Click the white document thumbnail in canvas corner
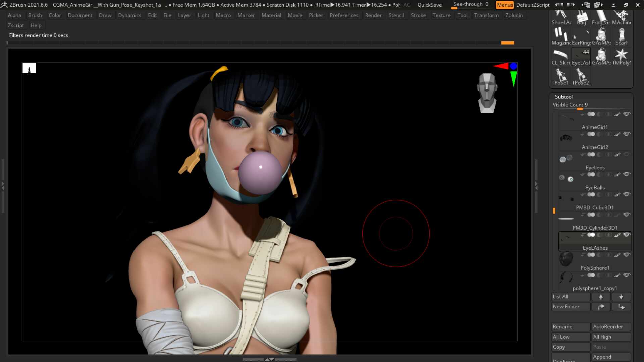 (x=29, y=68)
